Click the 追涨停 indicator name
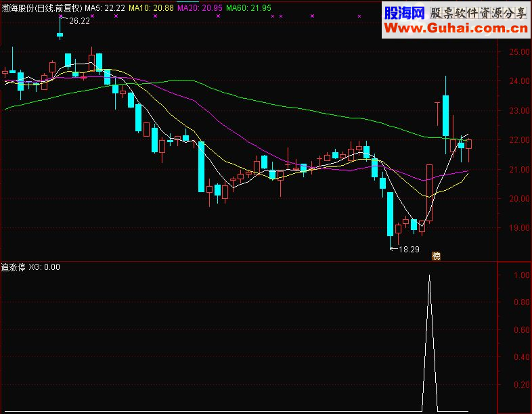This screenshot has width=532, height=414. 14,267
